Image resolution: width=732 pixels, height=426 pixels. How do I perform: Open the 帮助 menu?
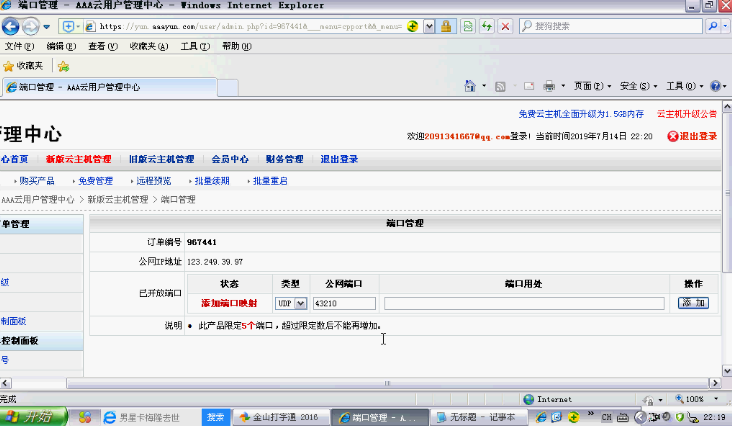[237, 46]
